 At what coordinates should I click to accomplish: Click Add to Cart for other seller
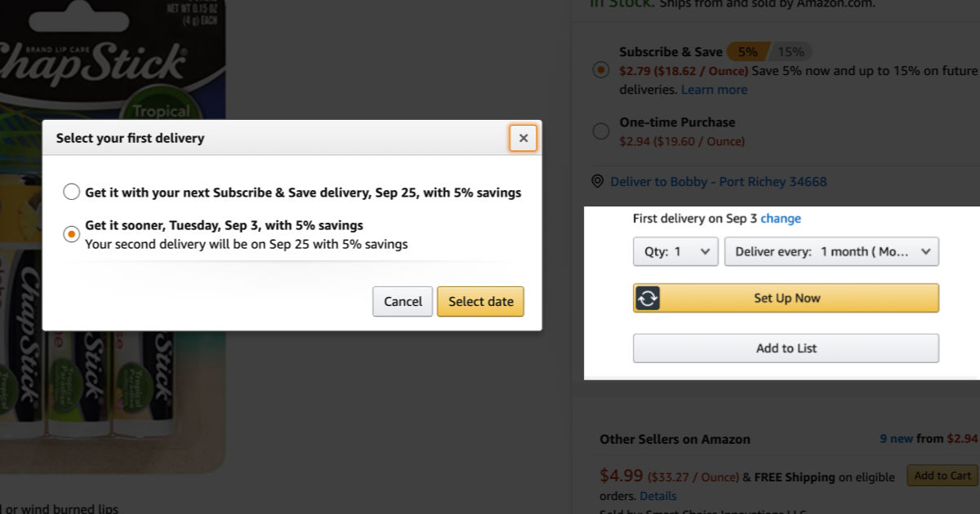pyautogui.click(x=942, y=476)
